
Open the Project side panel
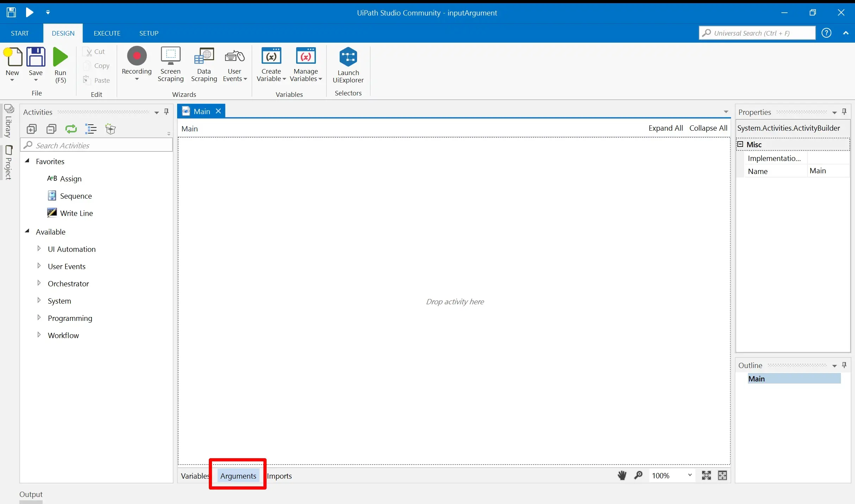tap(8, 162)
